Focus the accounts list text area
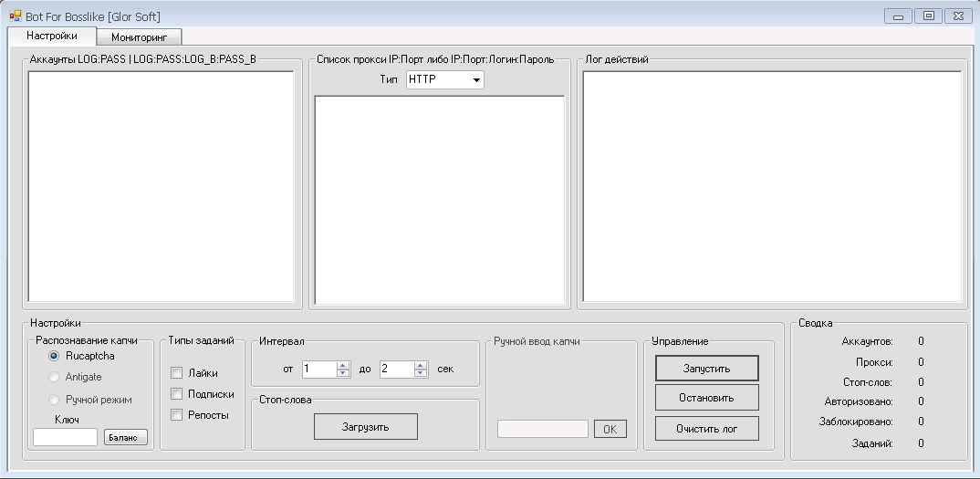 click(x=161, y=186)
